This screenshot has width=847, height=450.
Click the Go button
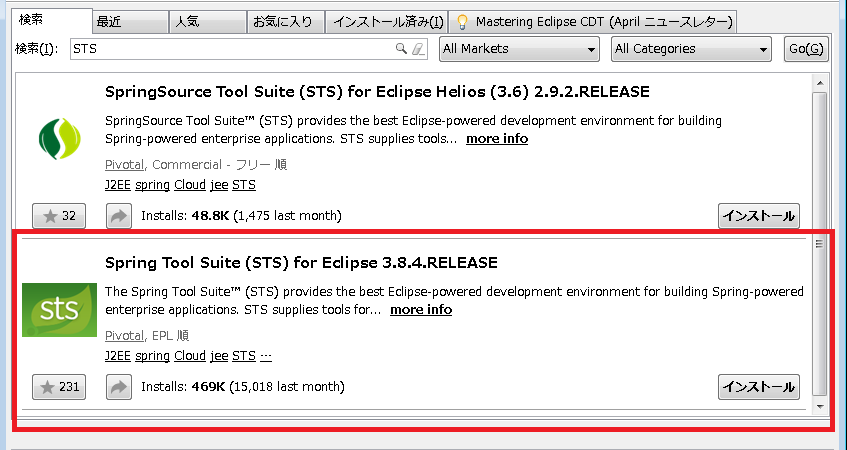click(806, 49)
